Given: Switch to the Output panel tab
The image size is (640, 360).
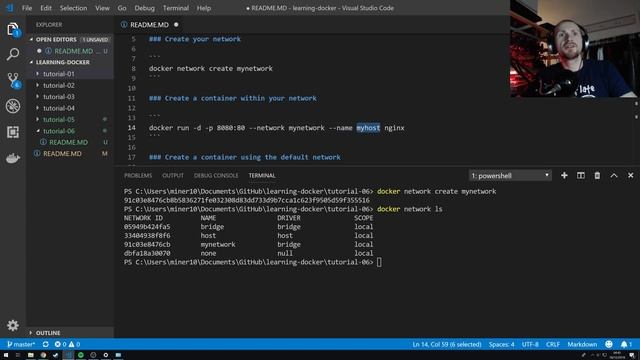Looking at the screenshot, I should click(173, 176).
